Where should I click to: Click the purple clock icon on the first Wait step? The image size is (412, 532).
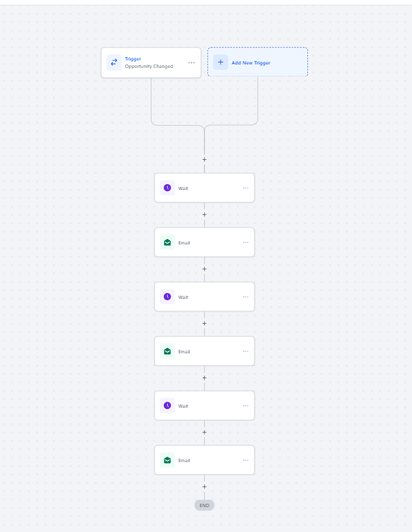(x=167, y=188)
